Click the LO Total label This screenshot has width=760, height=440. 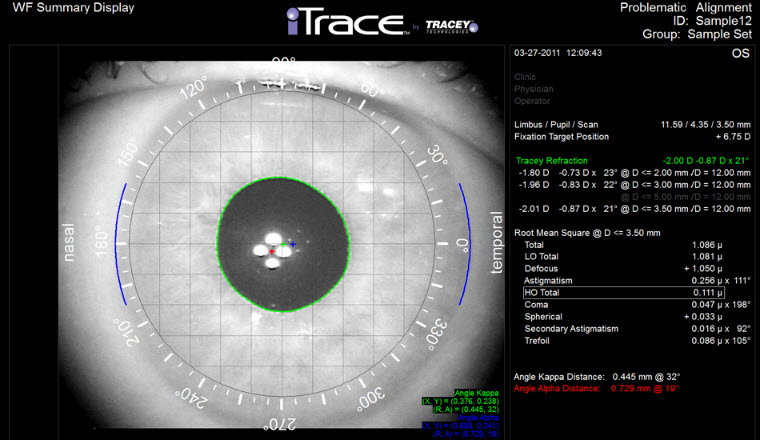coord(541,256)
